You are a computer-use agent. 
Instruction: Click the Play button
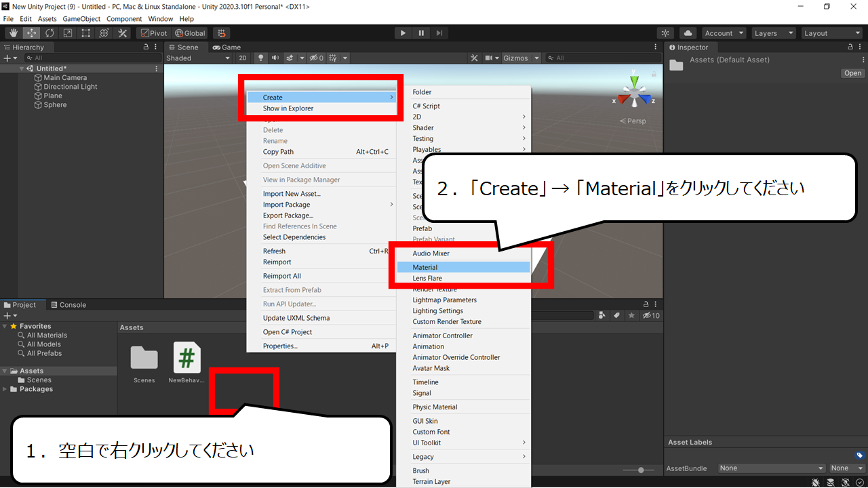[x=403, y=33]
